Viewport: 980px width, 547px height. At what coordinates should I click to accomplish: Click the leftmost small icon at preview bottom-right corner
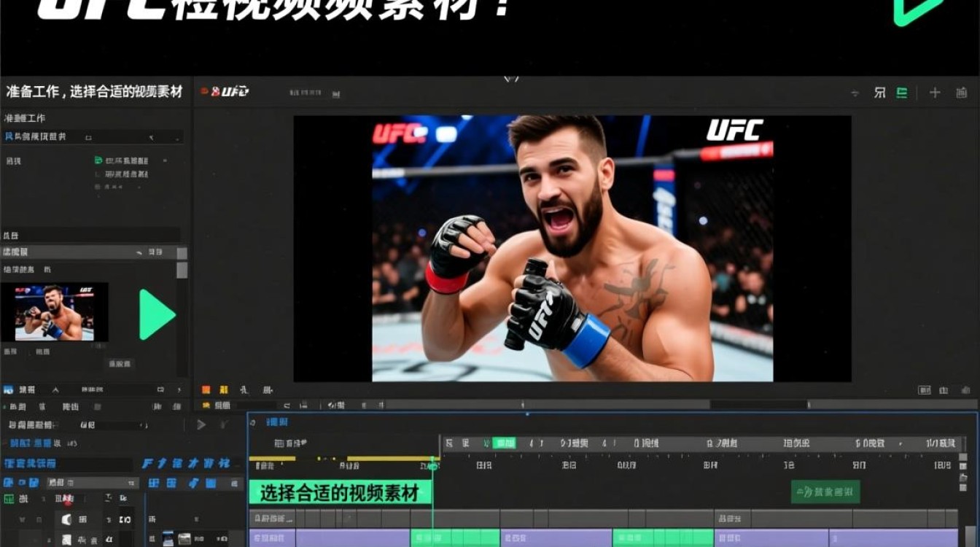(x=924, y=391)
